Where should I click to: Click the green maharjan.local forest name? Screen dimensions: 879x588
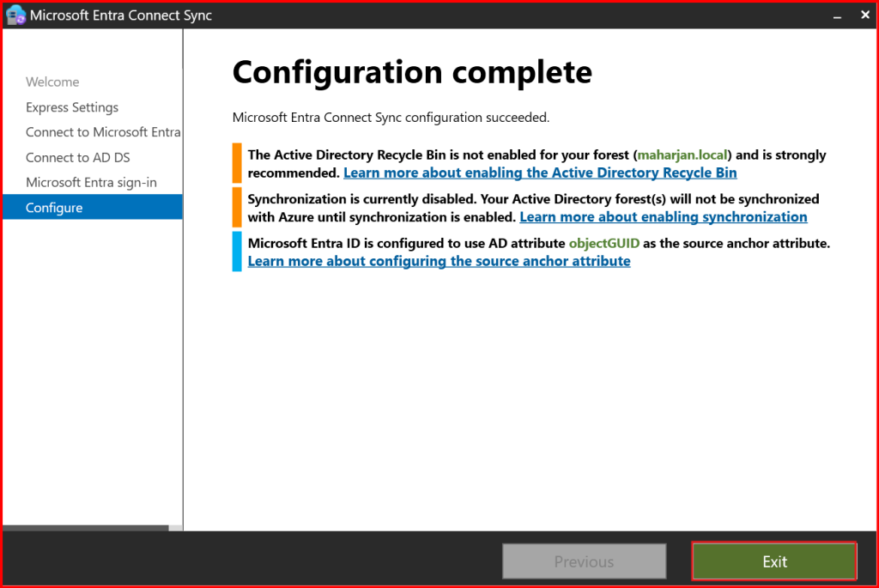(x=682, y=155)
